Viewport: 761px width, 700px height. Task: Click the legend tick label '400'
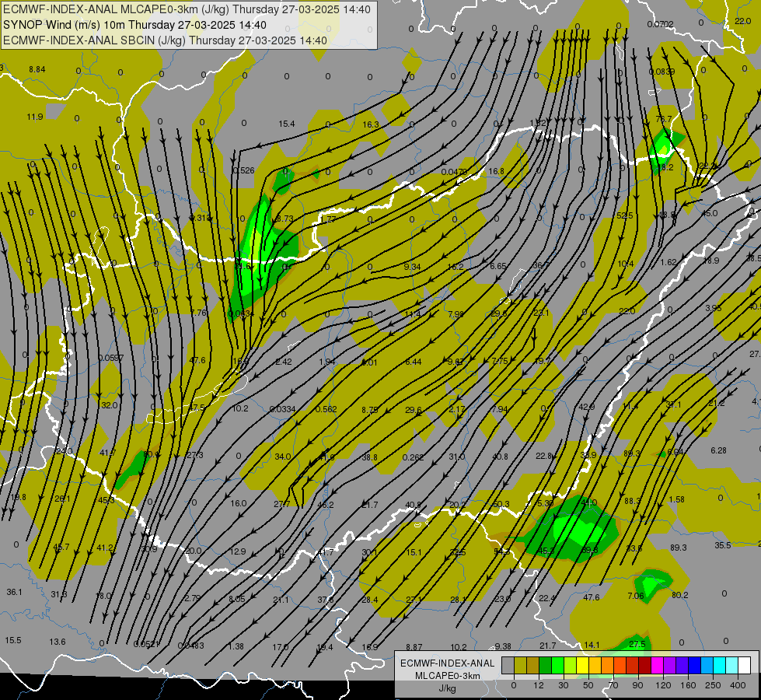[738, 685]
